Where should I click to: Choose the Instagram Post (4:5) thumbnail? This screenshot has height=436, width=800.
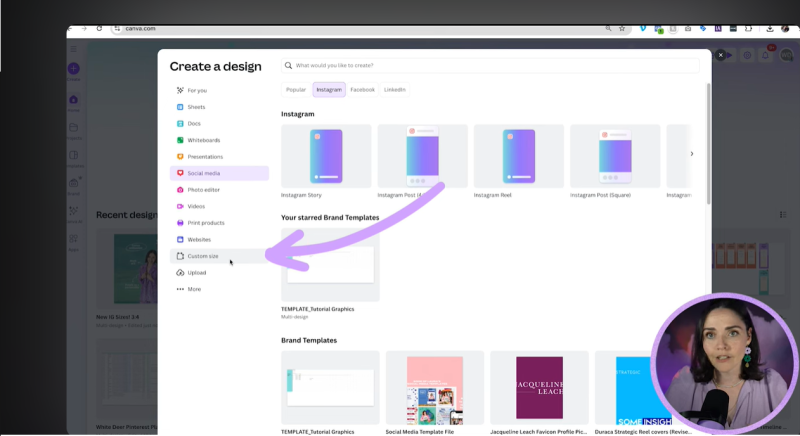click(x=422, y=156)
